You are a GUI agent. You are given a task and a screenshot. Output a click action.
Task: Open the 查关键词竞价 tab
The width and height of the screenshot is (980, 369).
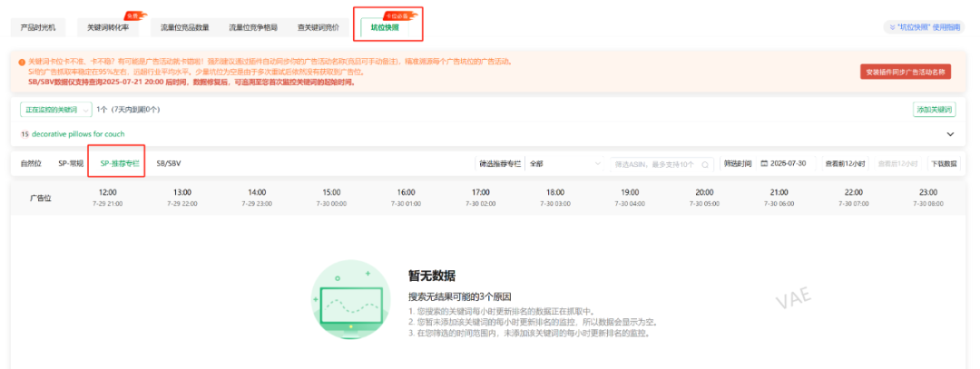(x=318, y=27)
